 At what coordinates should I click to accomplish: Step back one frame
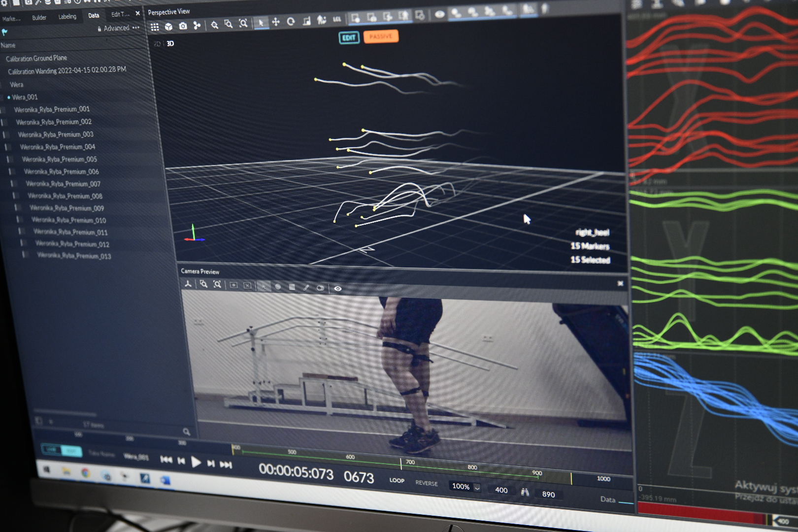(181, 461)
